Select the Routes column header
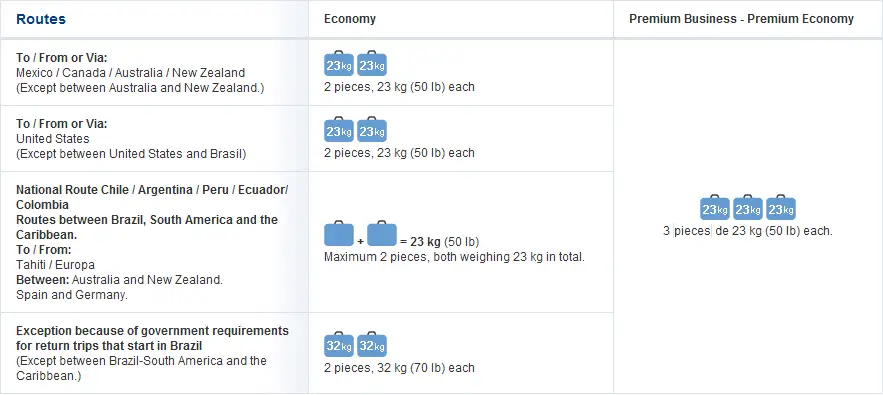This screenshot has width=883, height=395. [41, 19]
